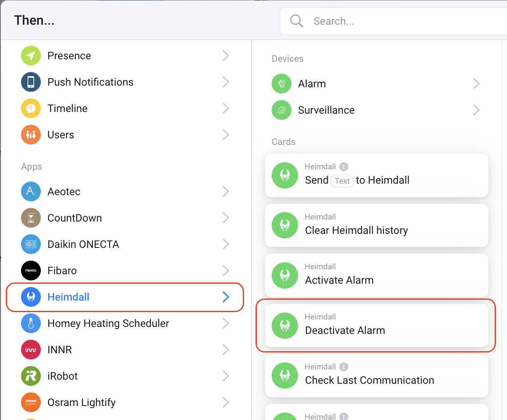Expand the Users chevron
This screenshot has height=420, width=507.
pos(225,135)
